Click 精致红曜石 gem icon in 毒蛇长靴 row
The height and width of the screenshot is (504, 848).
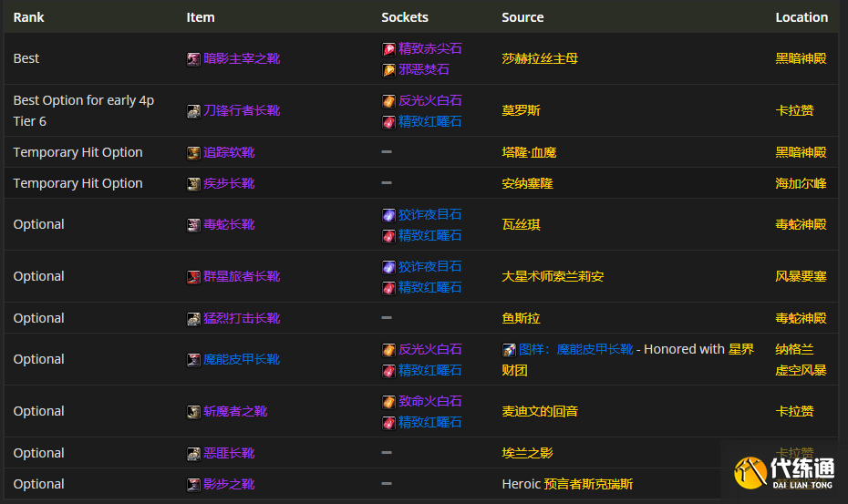pos(388,236)
